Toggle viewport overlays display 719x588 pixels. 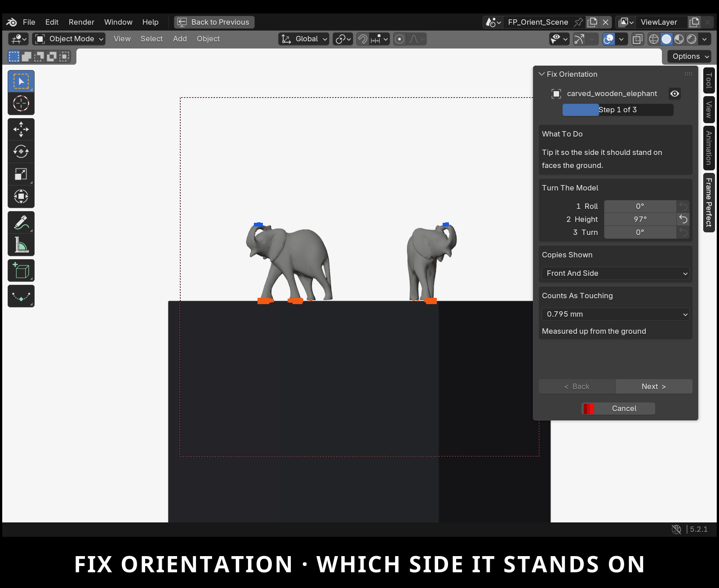pyautogui.click(x=608, y=39)
